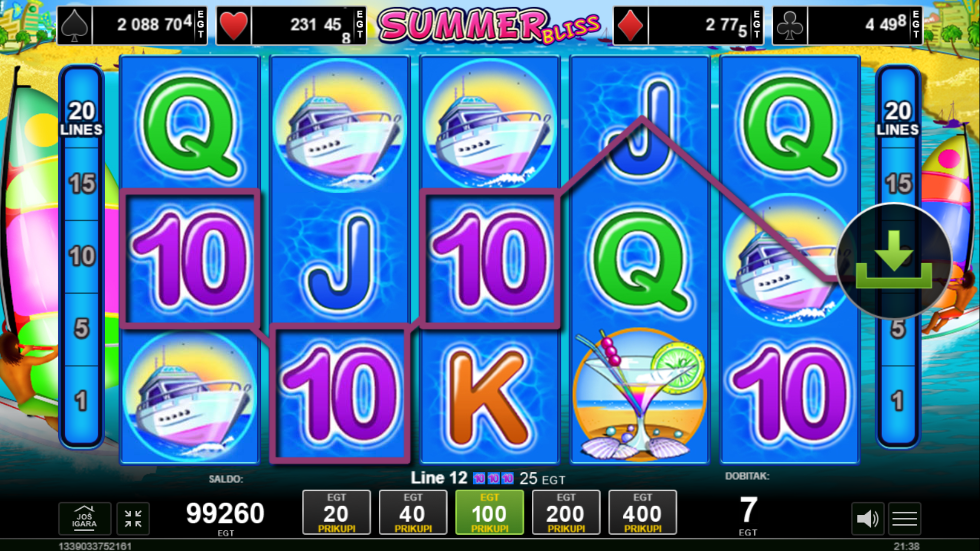Select the 40 EGT Prikupi bet
The height and width of the screenshot is (551, 980).
click(413, 512)
